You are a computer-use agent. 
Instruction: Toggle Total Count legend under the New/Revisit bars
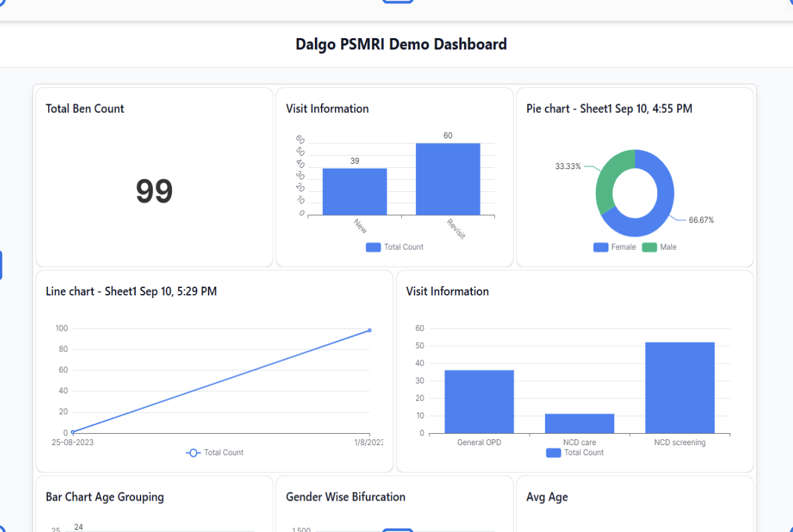tap(394, 247)
